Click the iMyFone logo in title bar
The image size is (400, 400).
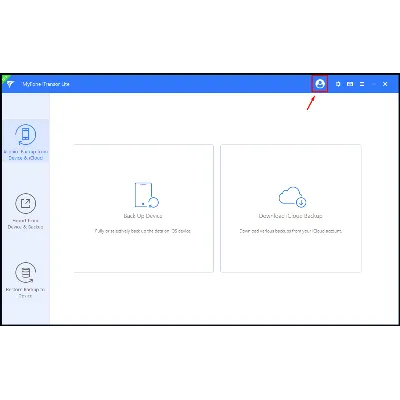[x=10, y=84]
